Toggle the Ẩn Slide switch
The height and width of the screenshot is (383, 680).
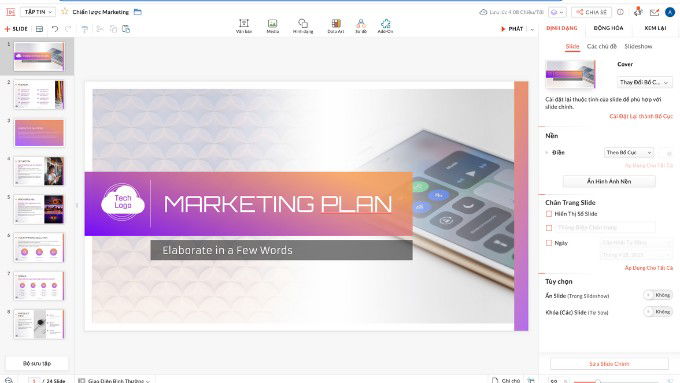658,295
